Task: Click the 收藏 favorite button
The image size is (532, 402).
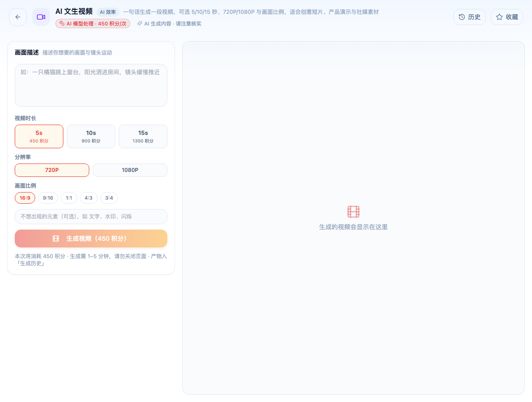Action: [507, 17]
